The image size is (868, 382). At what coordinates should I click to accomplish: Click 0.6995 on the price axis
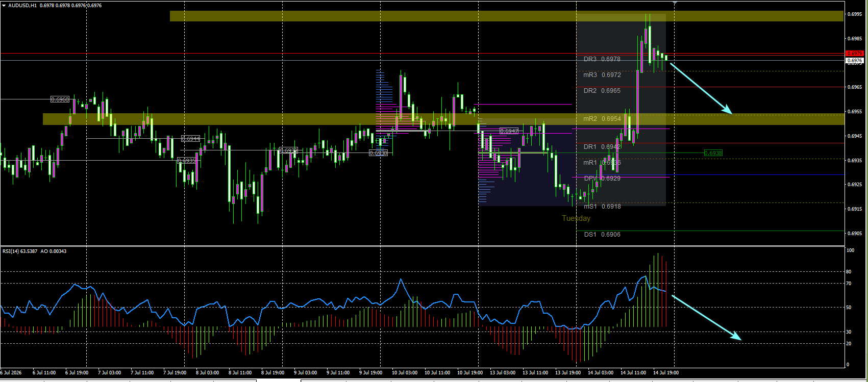pos(855,14)
